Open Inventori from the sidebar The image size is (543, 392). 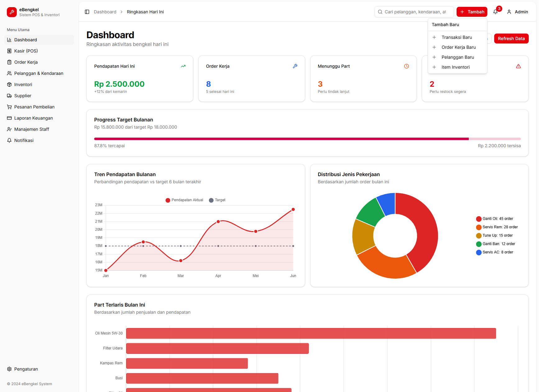[x=23, y=84]
